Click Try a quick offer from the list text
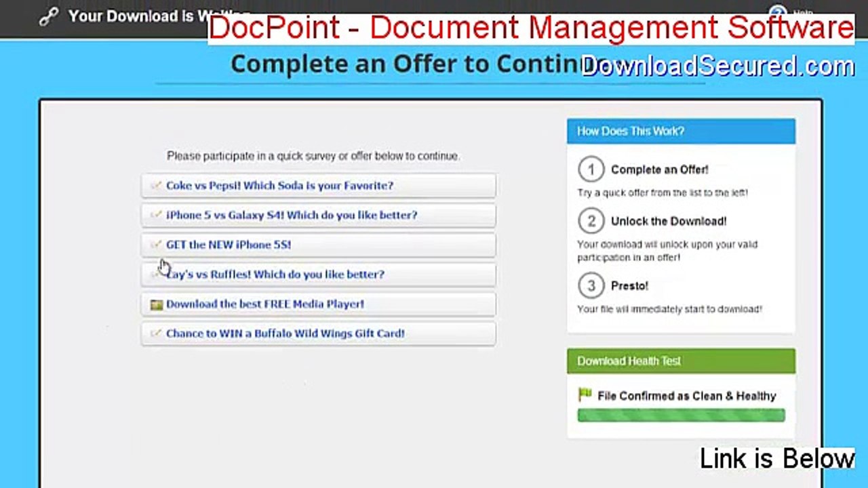This screenshot has width=868, height=488. tap(663, 192)
